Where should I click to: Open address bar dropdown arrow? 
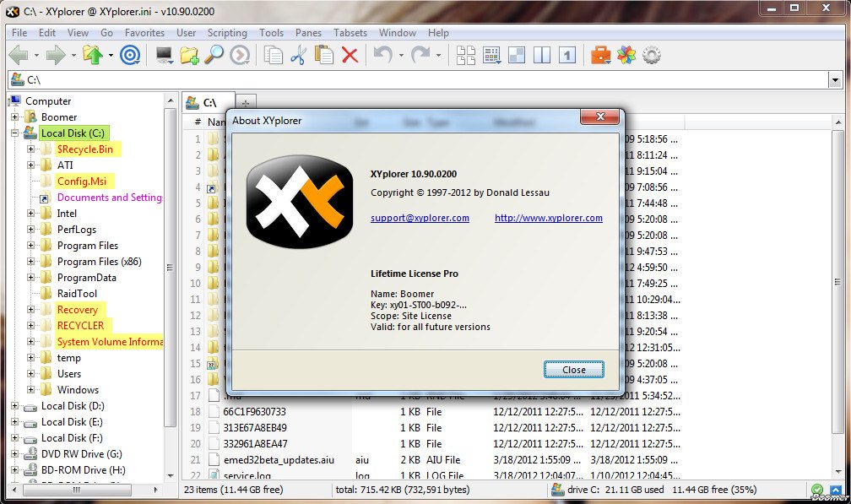835,80
